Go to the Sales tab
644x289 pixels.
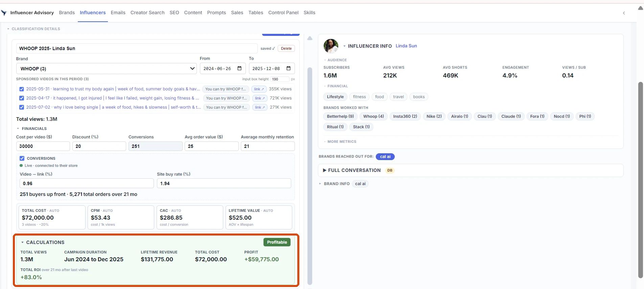pyautogui.click(x=237, y=13)
